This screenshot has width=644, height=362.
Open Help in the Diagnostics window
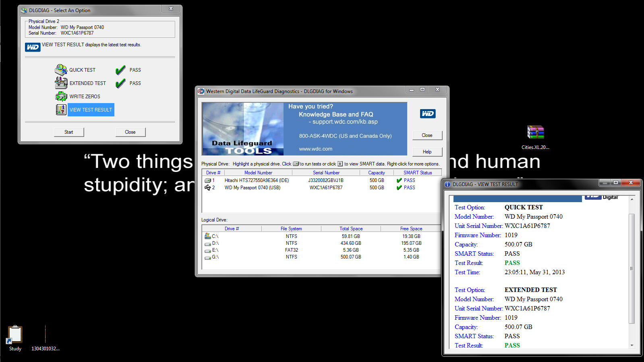427,152
